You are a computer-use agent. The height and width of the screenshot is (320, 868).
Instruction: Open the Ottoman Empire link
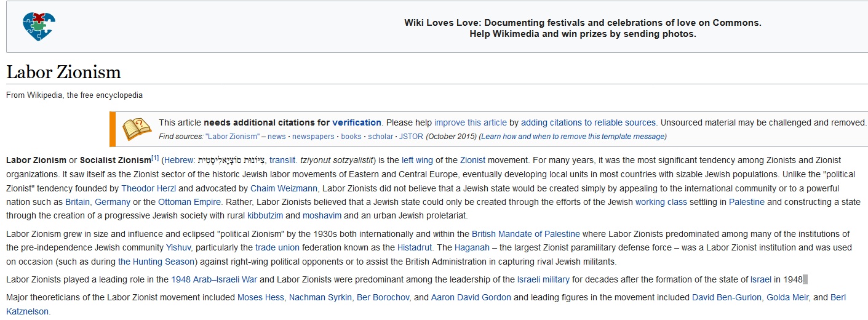coord(190,202)
